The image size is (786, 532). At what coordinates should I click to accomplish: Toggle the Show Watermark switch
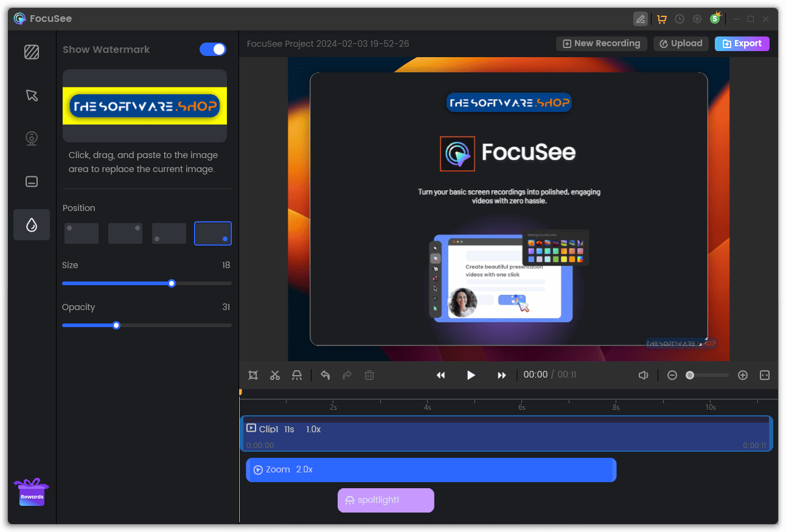click(213, 49)
